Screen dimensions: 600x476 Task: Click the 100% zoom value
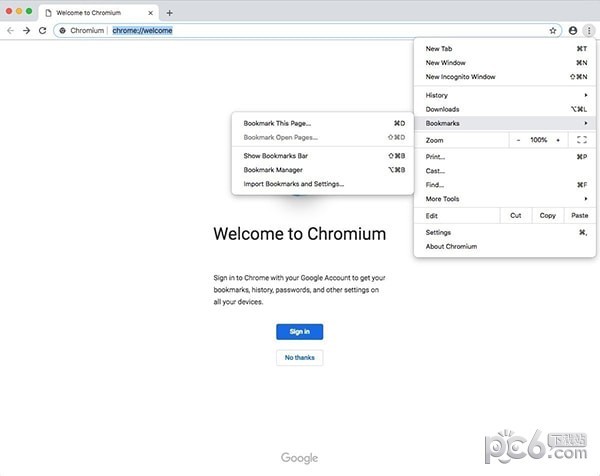pyautogui.click(x=538, y=140)
